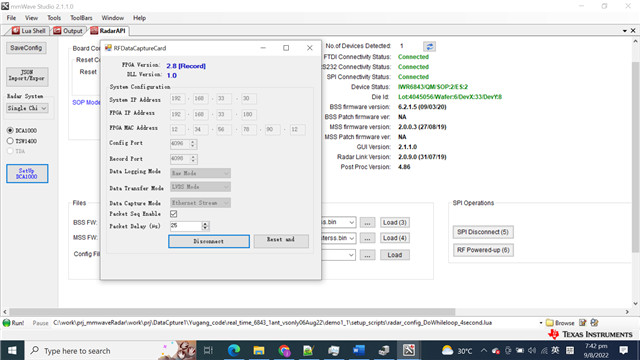Click the Reset and reconfigure button
Viewport: 640px width, 360px height.
pos(281,241)
